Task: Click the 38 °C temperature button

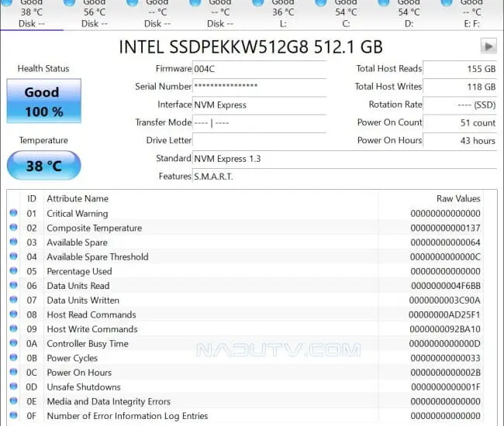Action: point(44,166)
